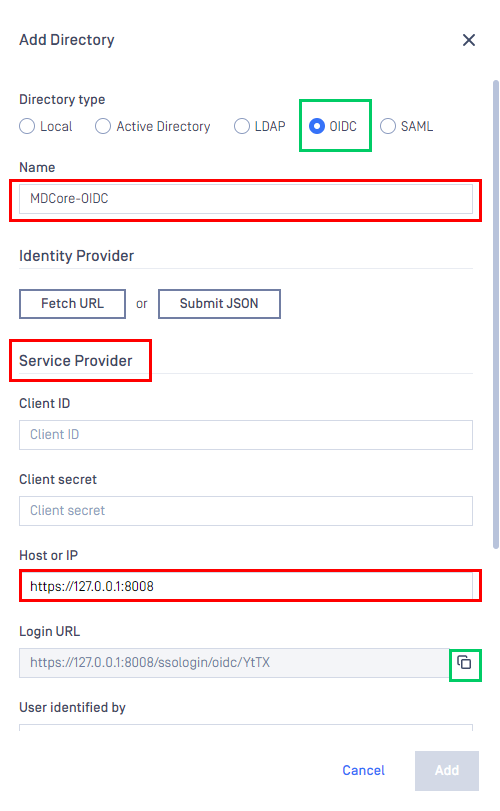This screenshot has height=811, width=500.
Task: Click the Service Provider section heading
Action: 75,361
